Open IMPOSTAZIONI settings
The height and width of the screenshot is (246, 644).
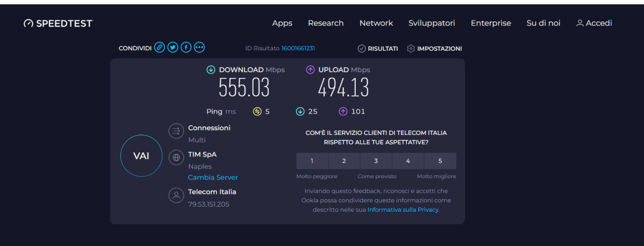click(434, 49)
